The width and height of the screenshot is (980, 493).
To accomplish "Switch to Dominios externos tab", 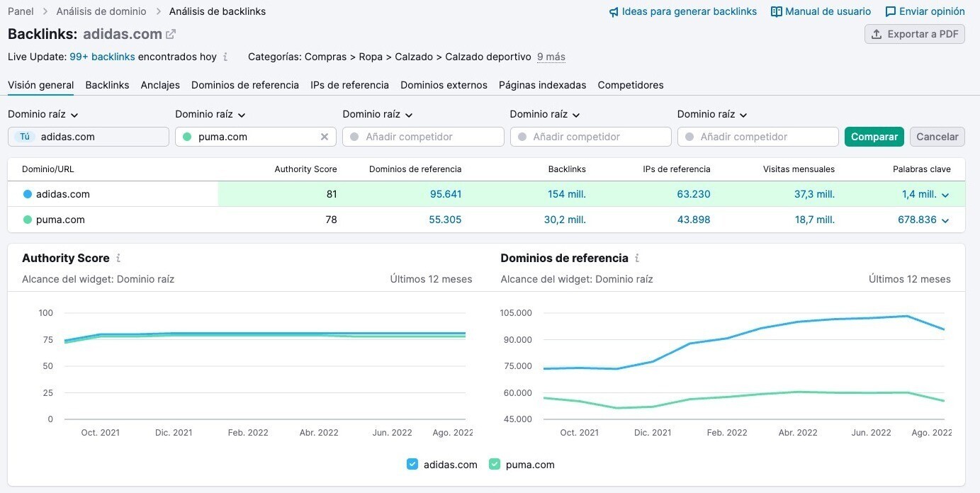I will pyautogui.click(x=444, y=85).
